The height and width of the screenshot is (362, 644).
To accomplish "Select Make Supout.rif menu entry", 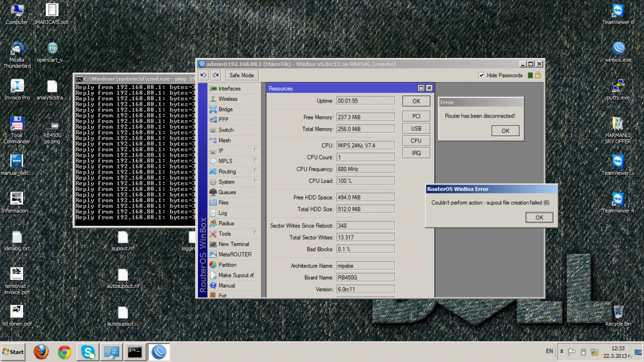I will click(x=236, y=275).
